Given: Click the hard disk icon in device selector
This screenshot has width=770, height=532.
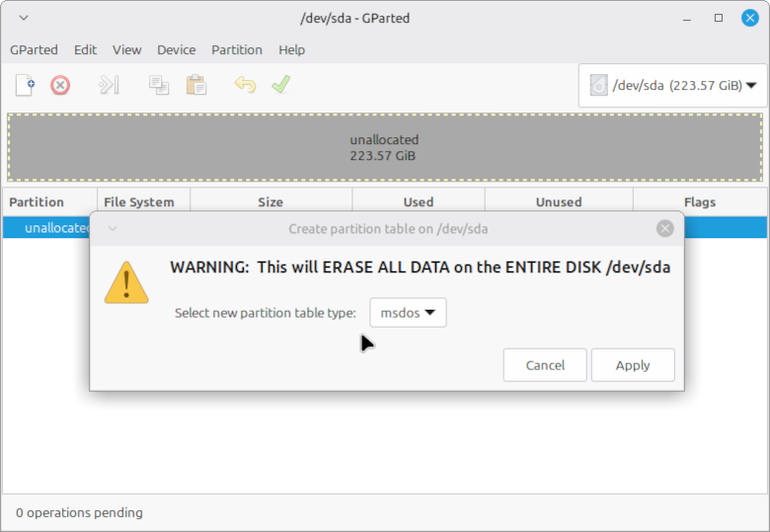Looking at the screenshot, I should (598, 86).
